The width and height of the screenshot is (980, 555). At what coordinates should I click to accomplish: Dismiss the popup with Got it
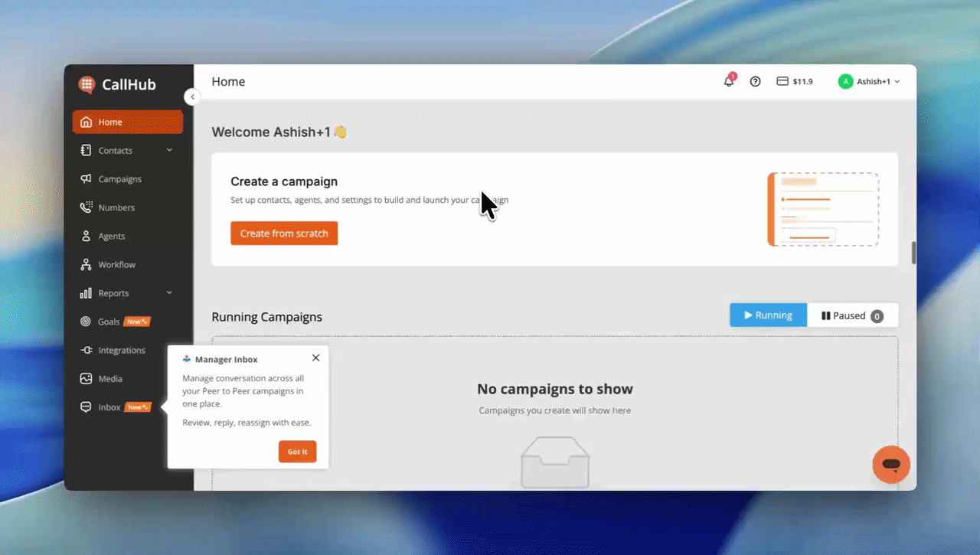297,452
